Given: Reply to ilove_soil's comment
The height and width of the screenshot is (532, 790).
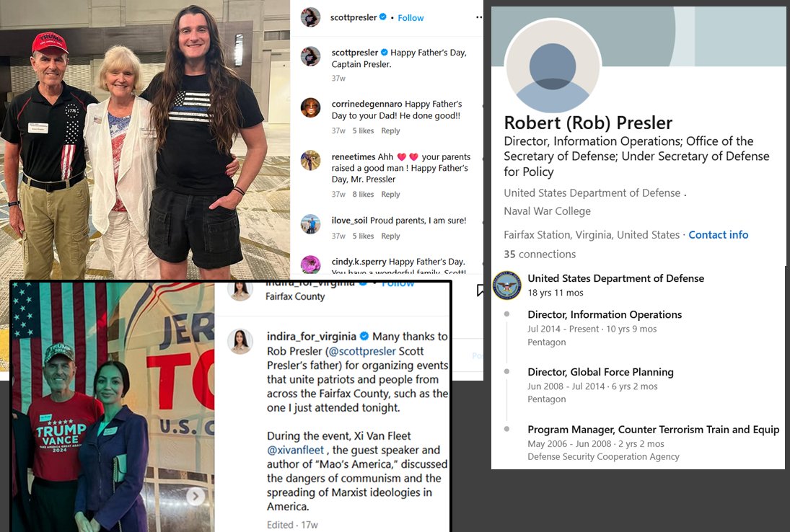Looking at the screenshot, I should pyautogui.click(x=390, y=236).
